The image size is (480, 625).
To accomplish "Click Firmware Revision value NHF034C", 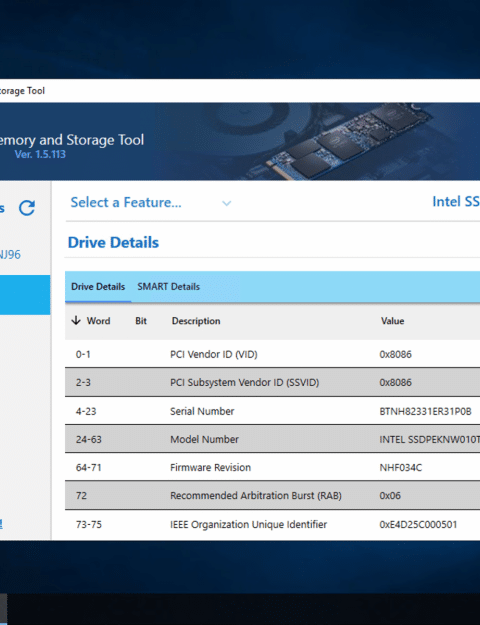I will [401, 468].
